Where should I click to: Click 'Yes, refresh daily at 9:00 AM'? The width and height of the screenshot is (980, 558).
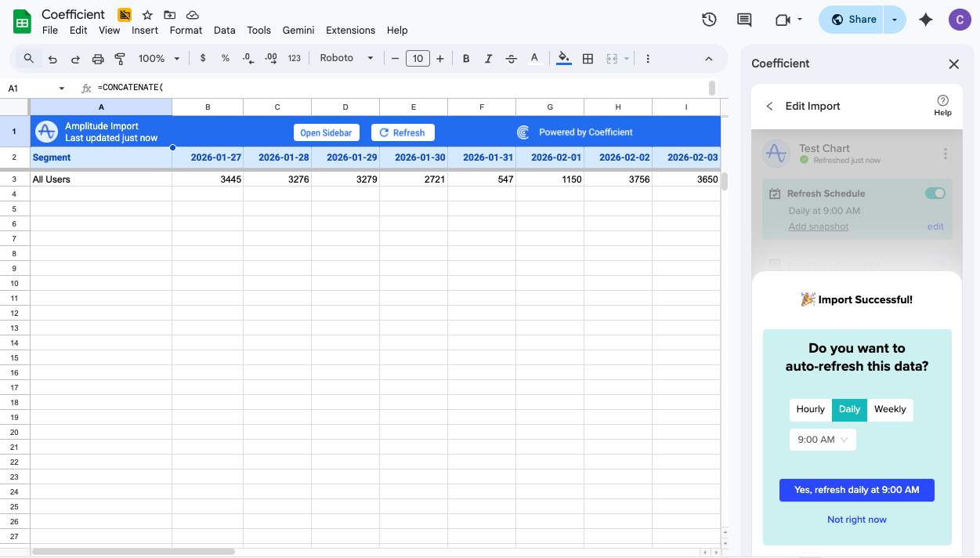(x=856, y=490)
